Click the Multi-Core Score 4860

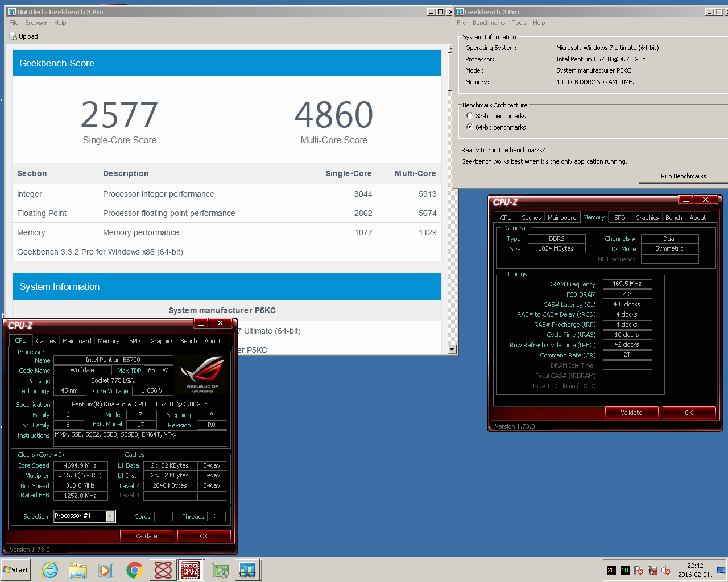[x=334, y=115]
